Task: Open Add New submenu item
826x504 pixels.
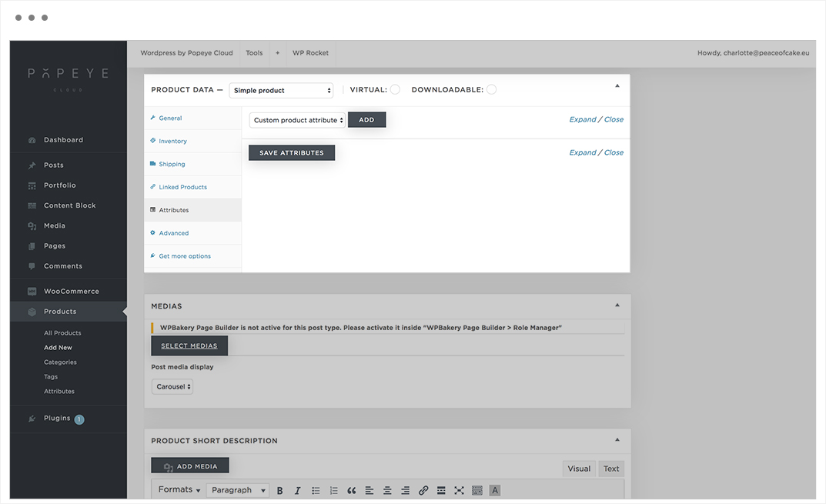Action: (x=58, y=348)
